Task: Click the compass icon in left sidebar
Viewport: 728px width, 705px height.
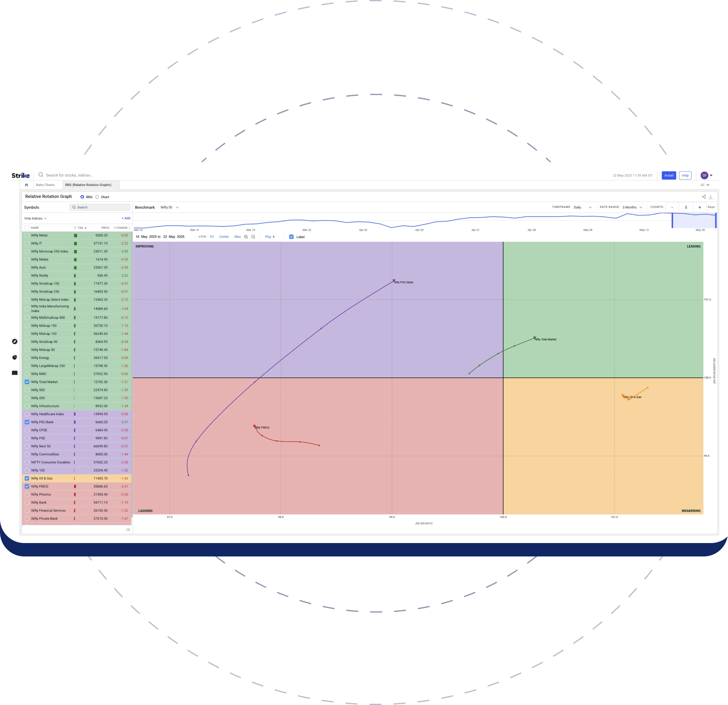Action: pos(15,341)
